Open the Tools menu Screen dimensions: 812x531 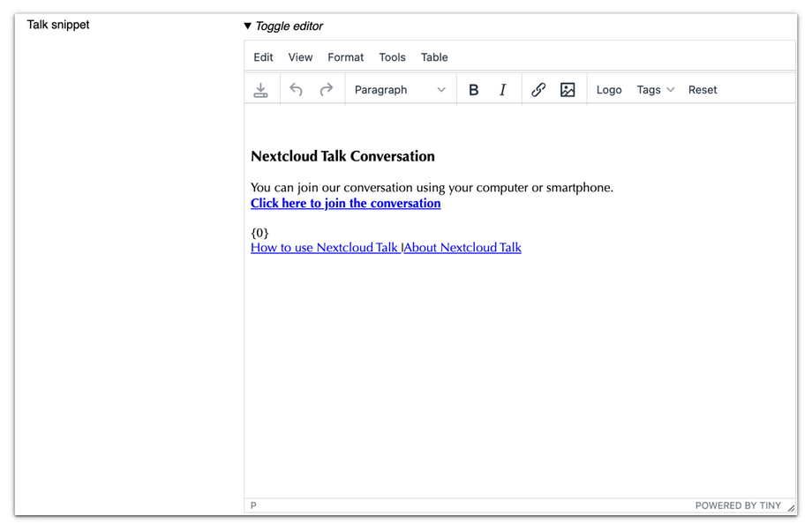[x=392, y=57]
